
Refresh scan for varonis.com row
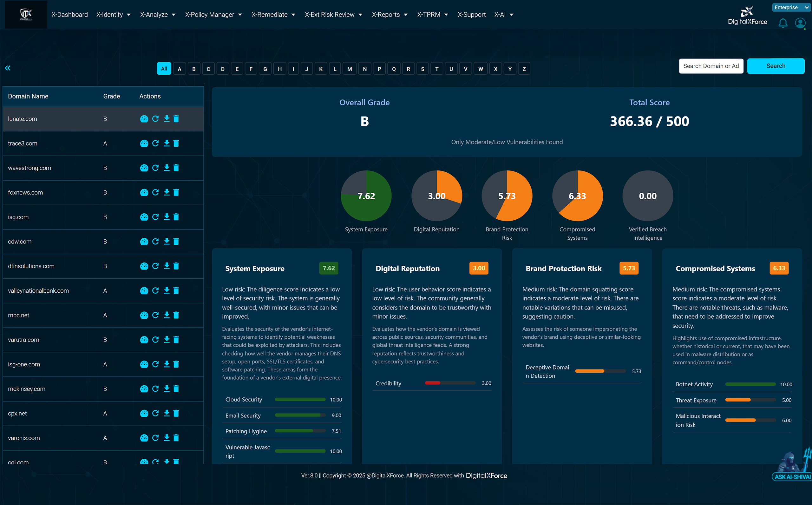(155, 438)
